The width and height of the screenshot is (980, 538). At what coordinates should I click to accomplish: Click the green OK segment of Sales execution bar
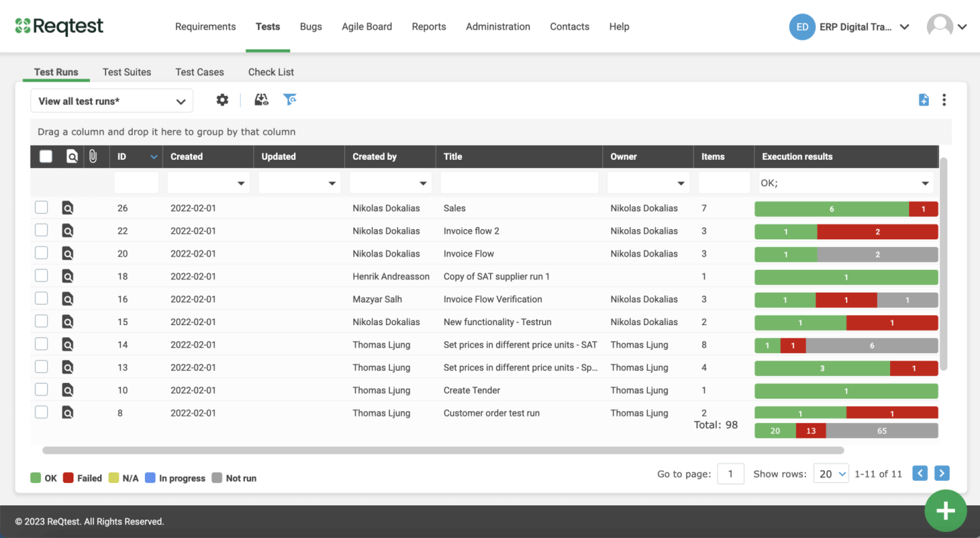pyautogui.click(x=830, y=208)
